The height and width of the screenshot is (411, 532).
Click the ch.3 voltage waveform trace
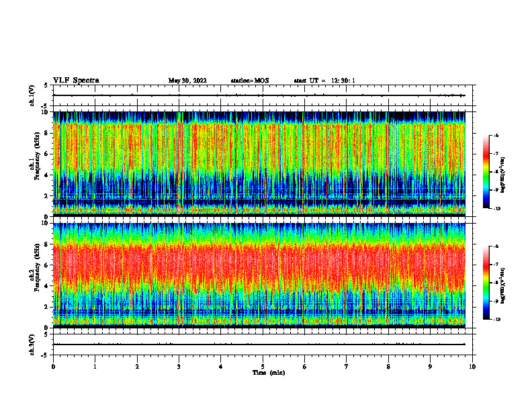[259, 345]
